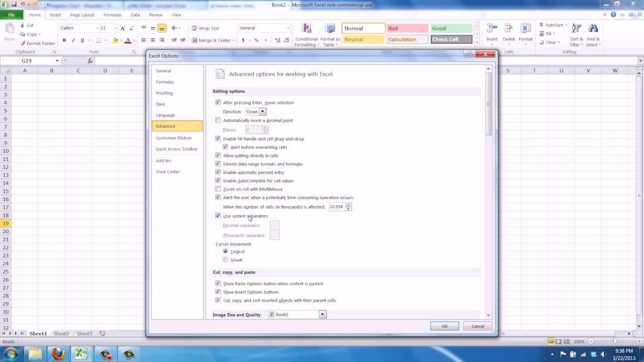Select Trust Center in Excel Options sidebar
The image size is (644, 362).
(x=177, y=172)
